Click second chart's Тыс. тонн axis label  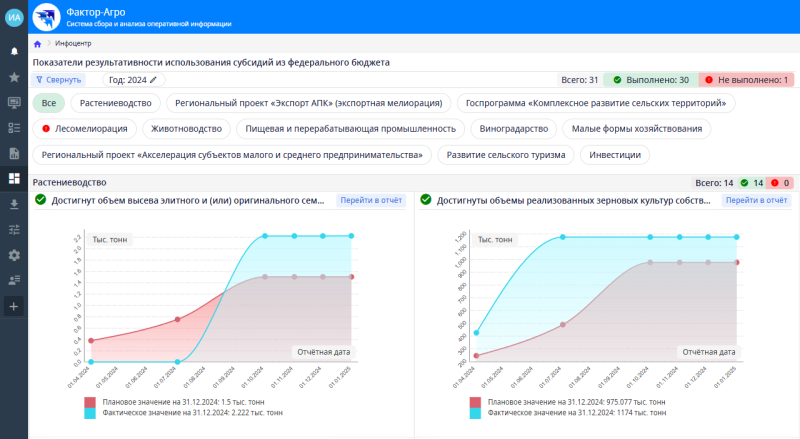(x=495, y=239)
